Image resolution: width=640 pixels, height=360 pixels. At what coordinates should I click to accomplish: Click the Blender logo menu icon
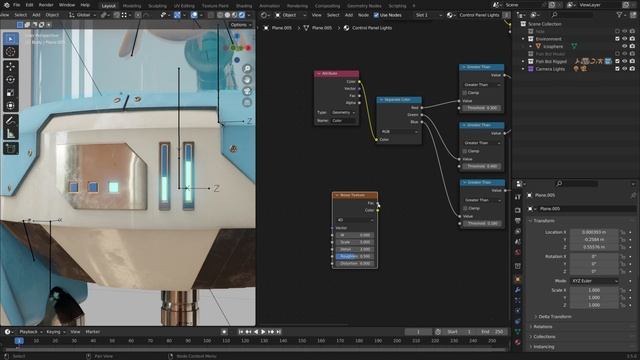(x=6, y=5)
